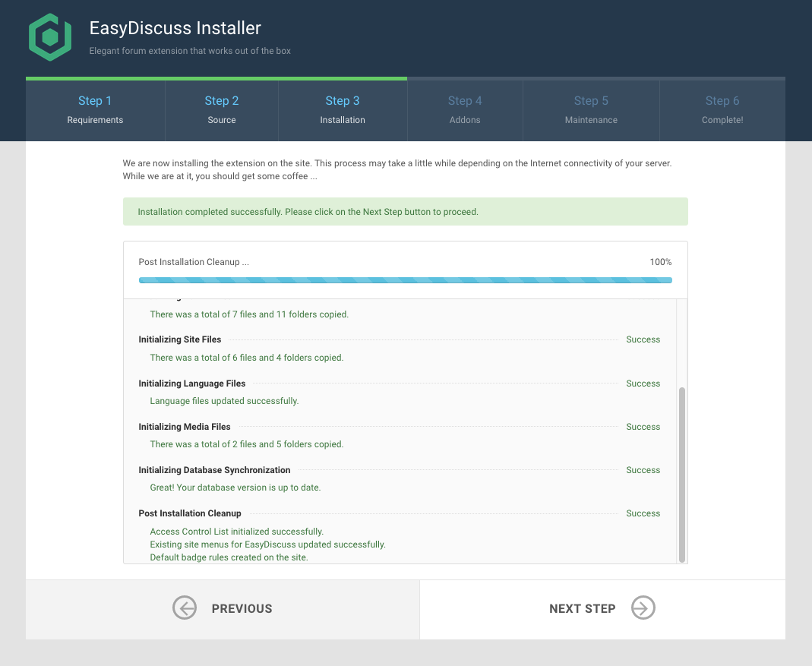Viewport: 812px width, 666px height.
Task: Click 'Initializing Site Files' heading
Action: [180, 339]
